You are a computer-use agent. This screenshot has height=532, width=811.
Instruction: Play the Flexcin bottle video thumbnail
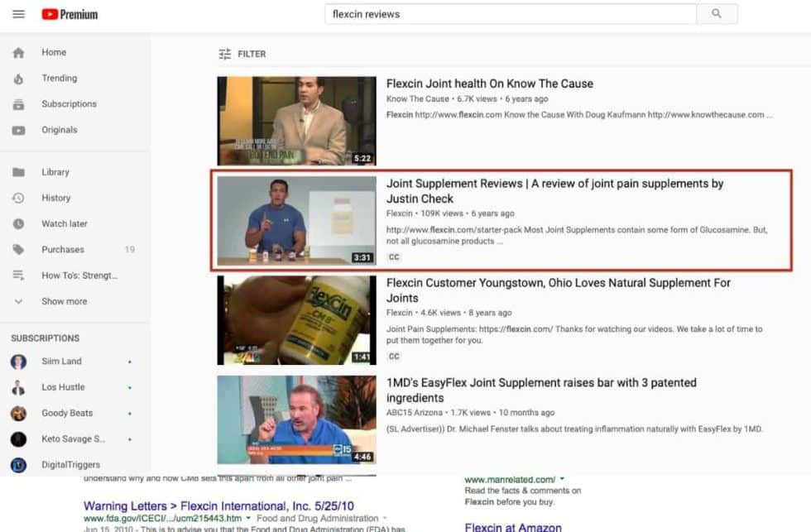[297, 320]
